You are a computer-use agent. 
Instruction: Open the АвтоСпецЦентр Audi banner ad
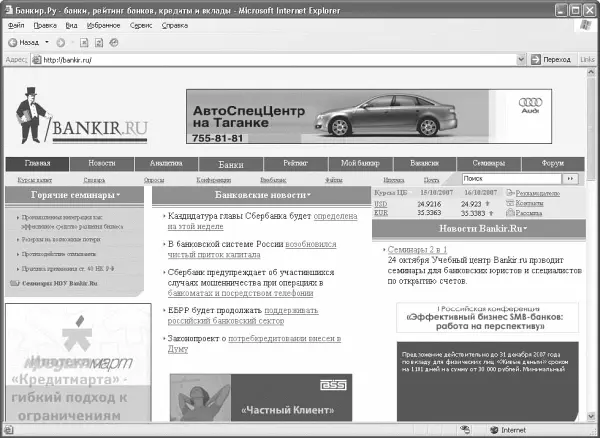(369, 117)
